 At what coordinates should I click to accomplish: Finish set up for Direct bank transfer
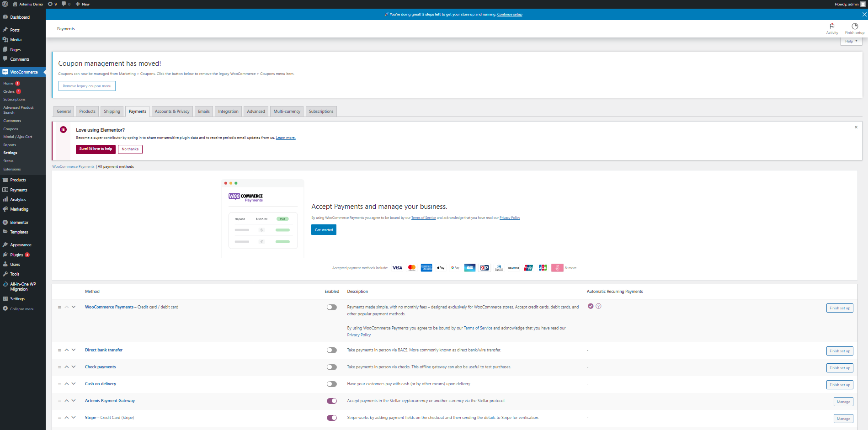click(840, 351)
